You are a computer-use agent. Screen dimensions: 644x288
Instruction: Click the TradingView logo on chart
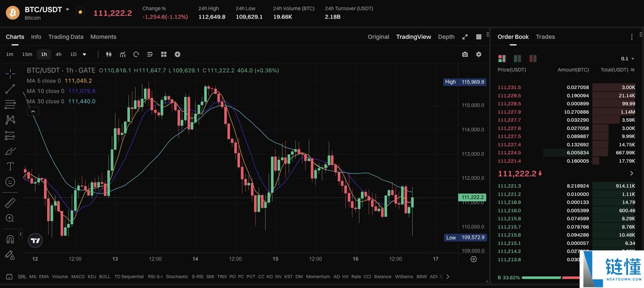tap(35, 241)
